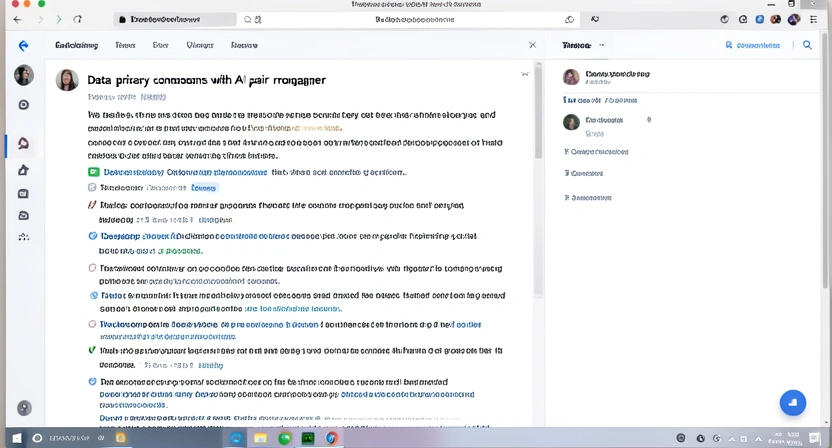Click the post title heading
Viewport: 832px width, 448px height.
206,80
